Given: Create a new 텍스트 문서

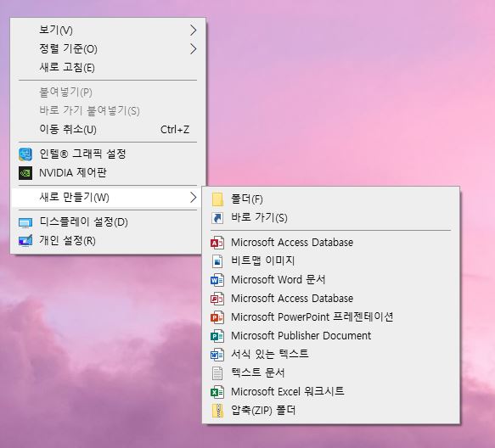Looking at the screenshot, I should click(331, 373).
